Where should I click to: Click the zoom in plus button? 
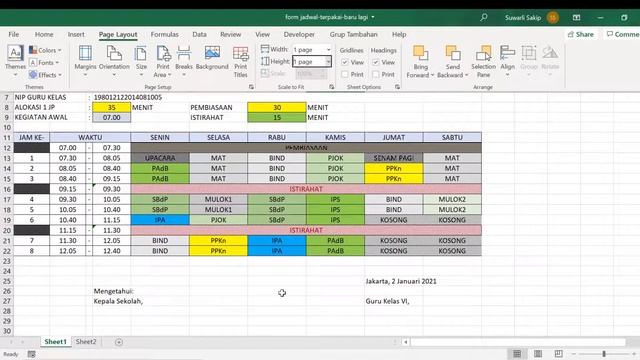pyautogui.click(x=634, y=354)
